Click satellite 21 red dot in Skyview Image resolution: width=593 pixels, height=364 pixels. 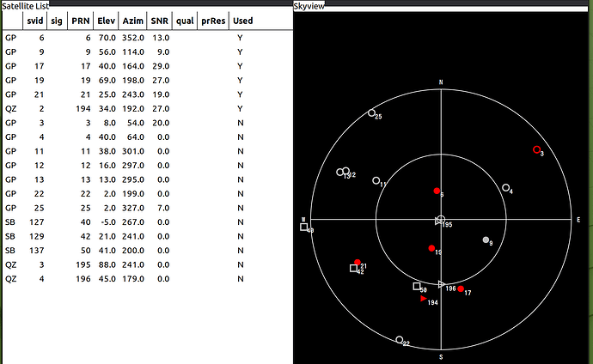358,262
